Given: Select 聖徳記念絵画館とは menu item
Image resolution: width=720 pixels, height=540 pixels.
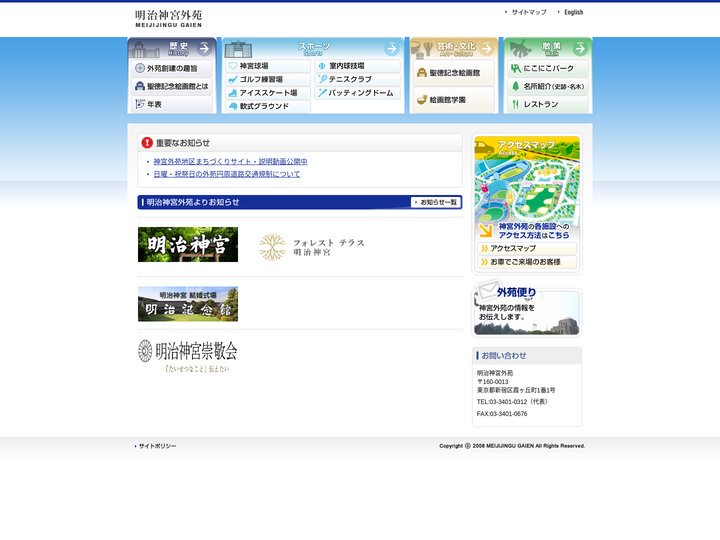Looking at the screenshot, I should point(172,86).
